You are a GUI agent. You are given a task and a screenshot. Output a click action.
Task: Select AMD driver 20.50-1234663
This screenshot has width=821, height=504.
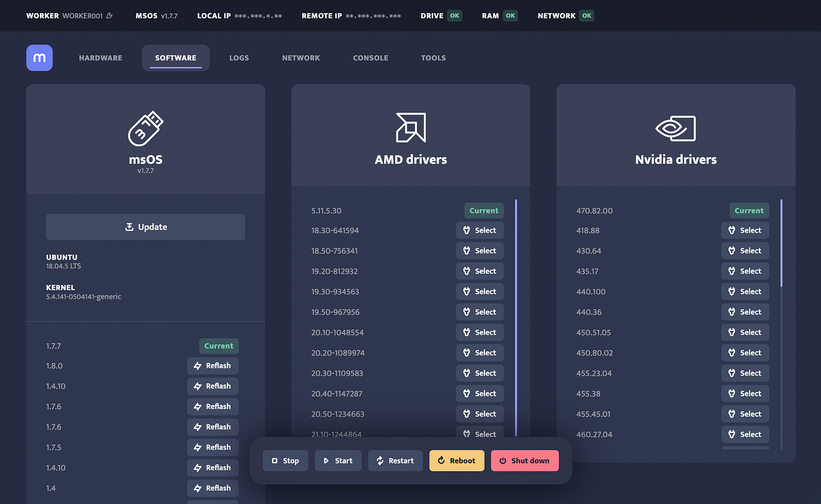click(480, 414)
